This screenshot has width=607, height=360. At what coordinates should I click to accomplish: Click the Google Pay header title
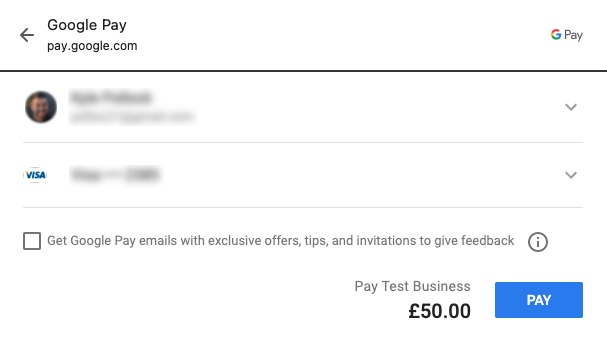87,25
